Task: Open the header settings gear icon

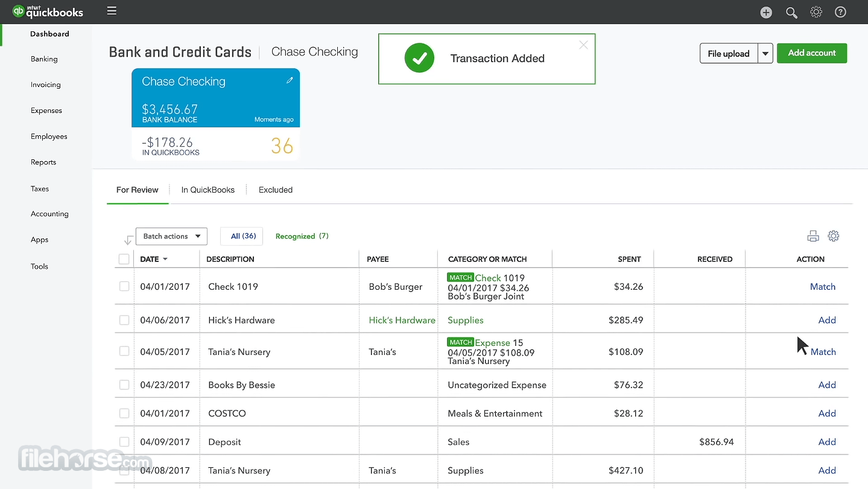Action: pos(816,11)
